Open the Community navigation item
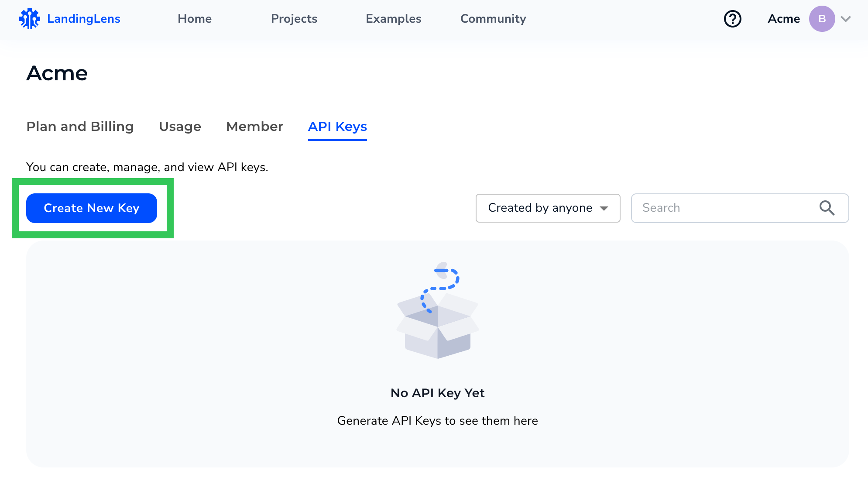Image resolution: width=868 pixels, height=481 pixels. click(493, 19)
